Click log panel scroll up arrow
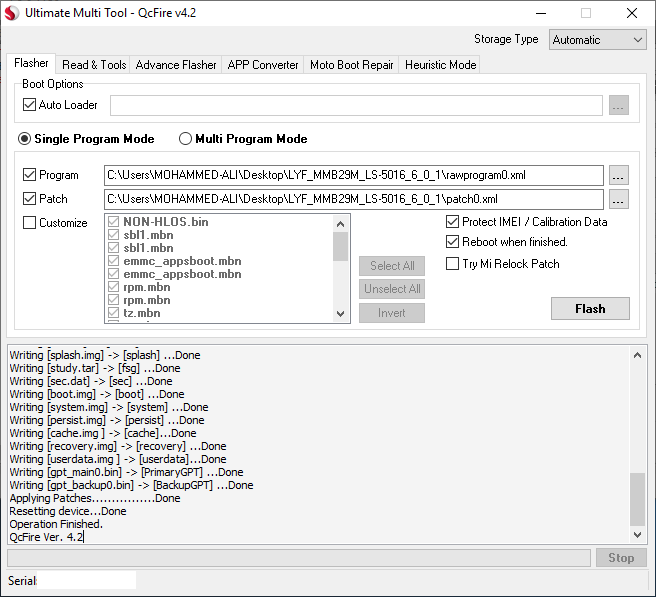 pos(637,356)
